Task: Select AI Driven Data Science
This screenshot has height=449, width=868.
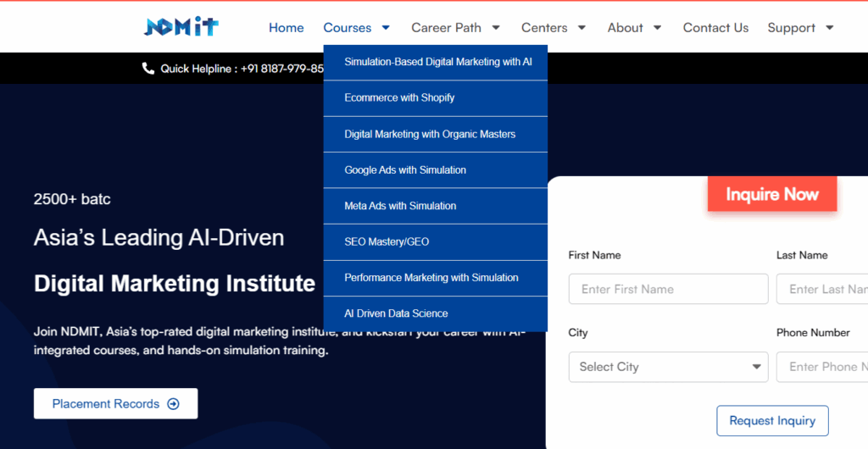Action: (436, 313)
